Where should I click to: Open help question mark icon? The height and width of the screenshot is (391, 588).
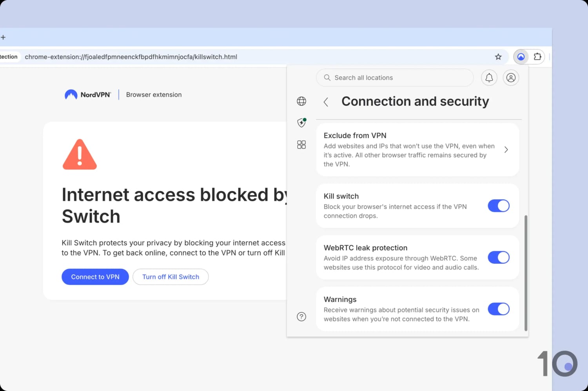pos(301,317)
